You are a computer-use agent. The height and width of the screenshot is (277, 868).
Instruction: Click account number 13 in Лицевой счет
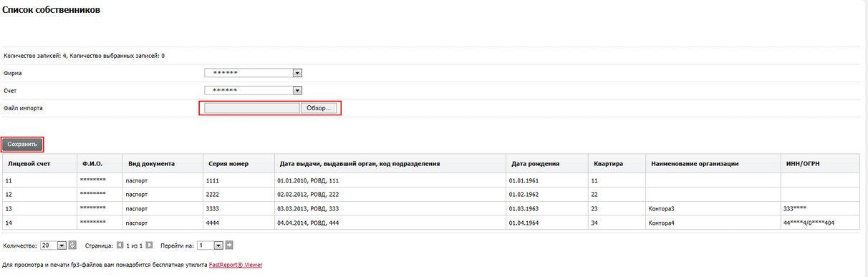pos(9,209)
